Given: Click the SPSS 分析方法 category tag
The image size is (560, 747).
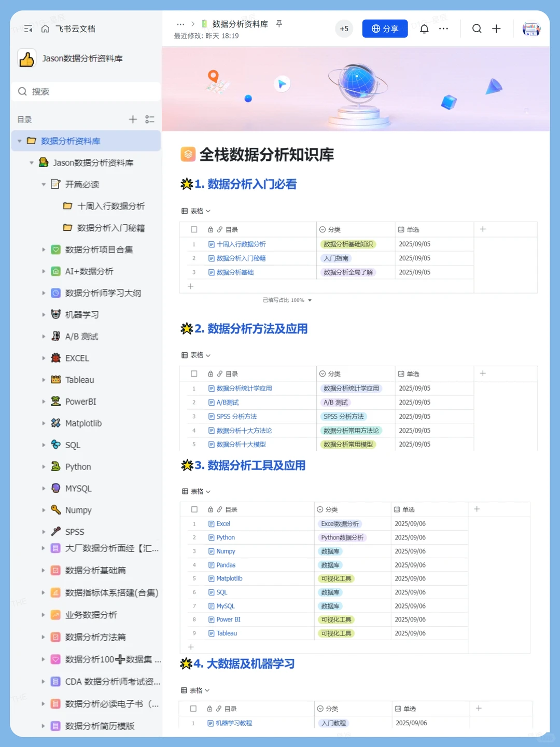Looking at the screenshot, I should point(344,417).
